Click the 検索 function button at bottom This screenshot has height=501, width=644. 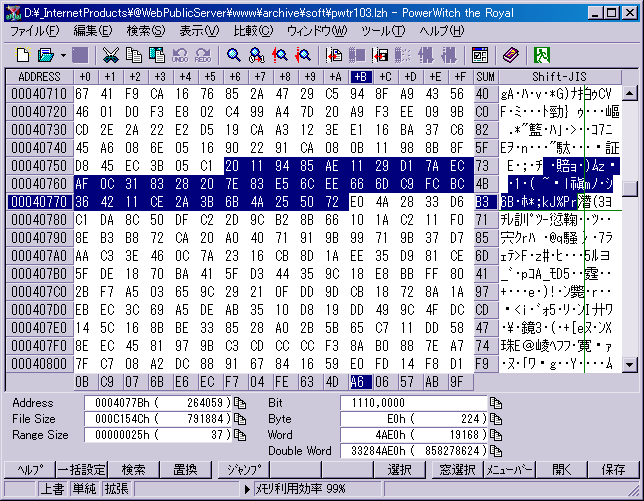click(133, 469)
